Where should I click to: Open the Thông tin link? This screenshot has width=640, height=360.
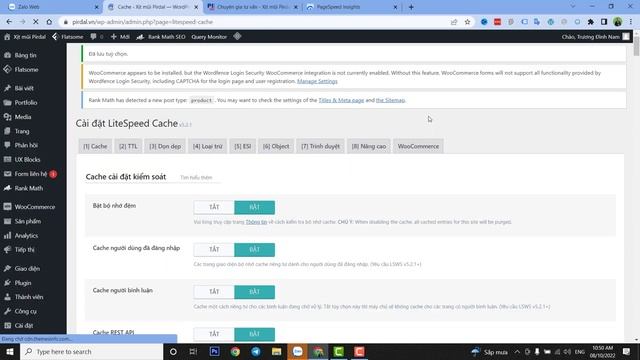tap(256, 222)
